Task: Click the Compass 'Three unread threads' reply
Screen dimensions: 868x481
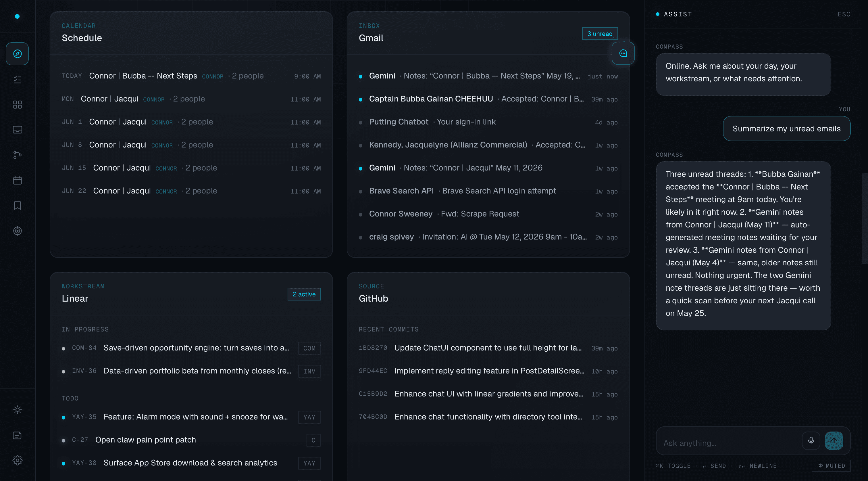Action: click(743, 246)
